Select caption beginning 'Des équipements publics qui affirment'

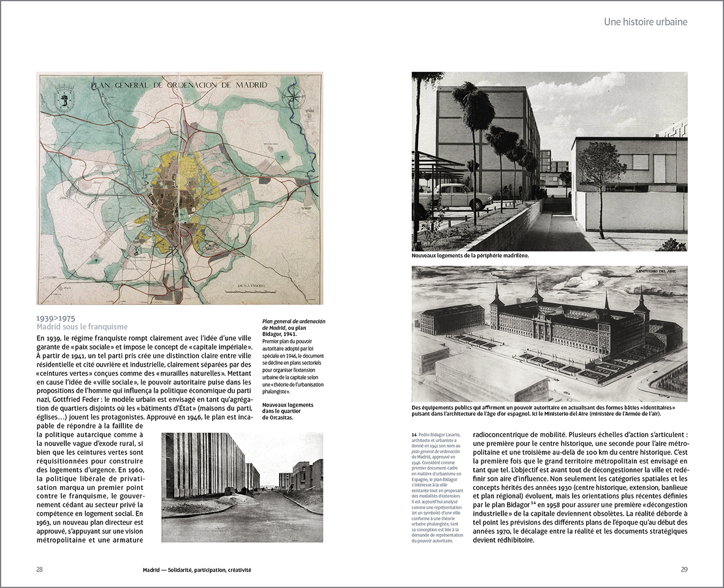click(544, 411)
